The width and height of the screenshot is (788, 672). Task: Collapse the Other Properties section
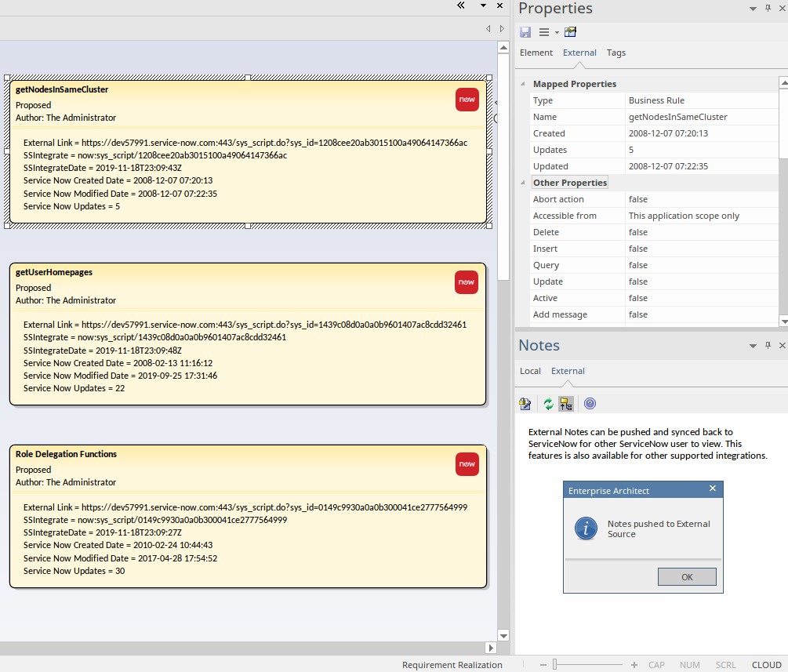pyautogui.click(x=524, y=183)
